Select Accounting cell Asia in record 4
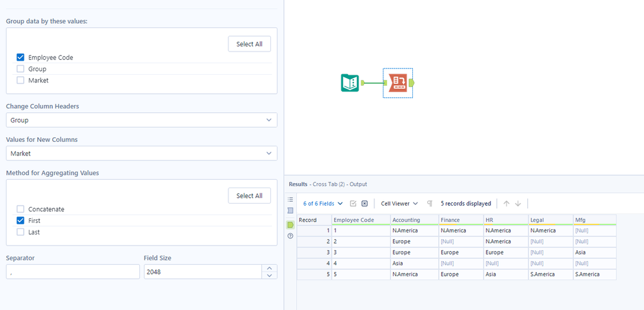 click(414, 263)
